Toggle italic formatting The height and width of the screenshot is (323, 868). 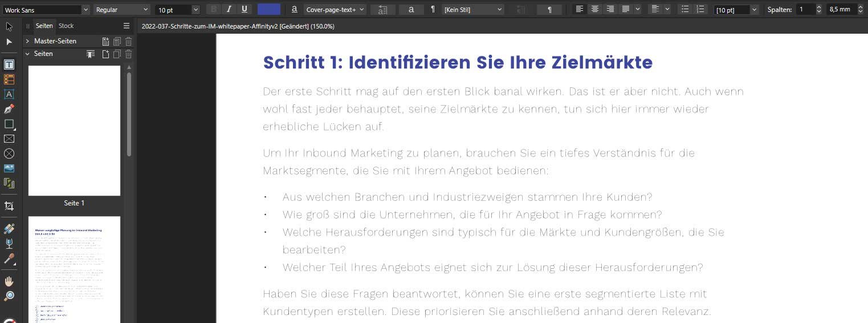[229, 9]
